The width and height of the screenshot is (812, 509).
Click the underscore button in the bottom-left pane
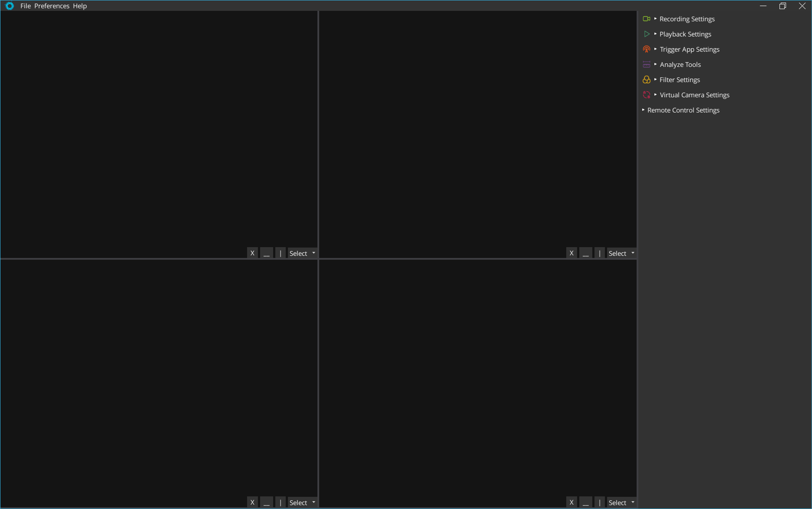click(267, 502)
